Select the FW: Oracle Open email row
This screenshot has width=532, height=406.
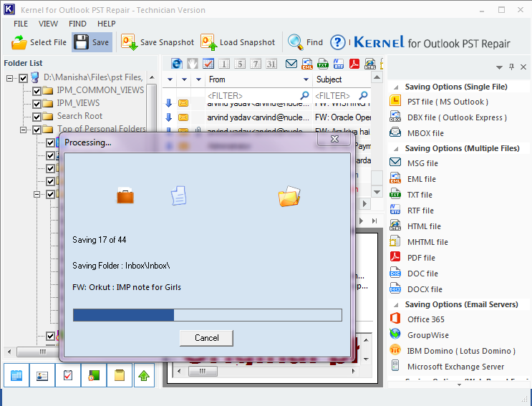266,117
